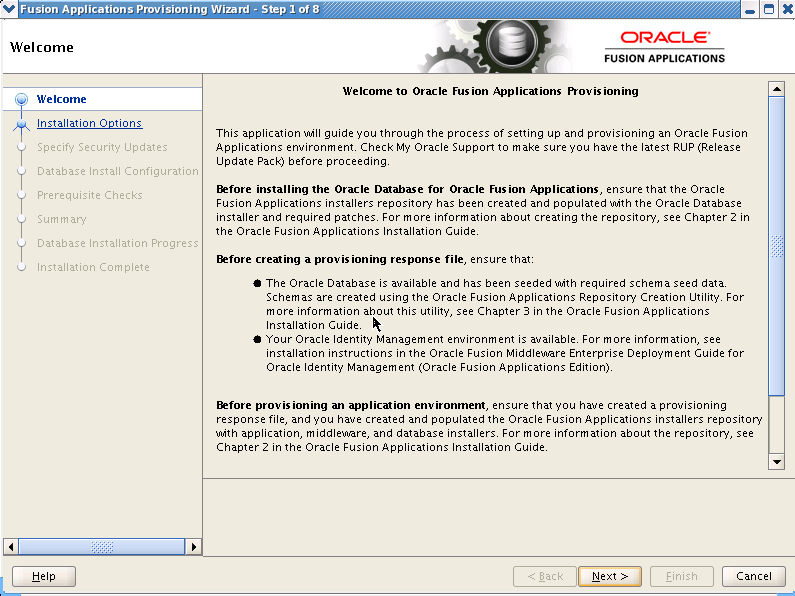Click the disabled Finish button
Viewport: 795px width, 596px height.
click(x=681, y=576)
